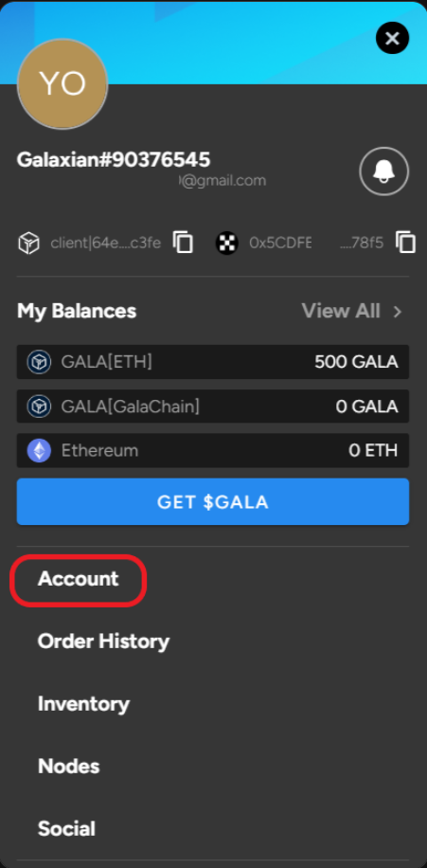Click the GET $GALA button
Image resolution: width=427 pixels, height=868 pixels.
tap(213, 501)
